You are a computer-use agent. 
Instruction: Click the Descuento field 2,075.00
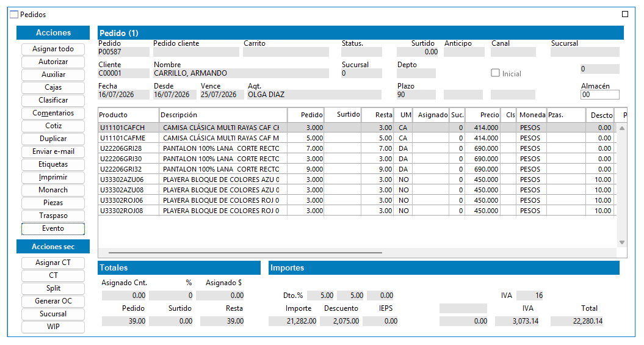pyautogui.click(x=340, y=321)
